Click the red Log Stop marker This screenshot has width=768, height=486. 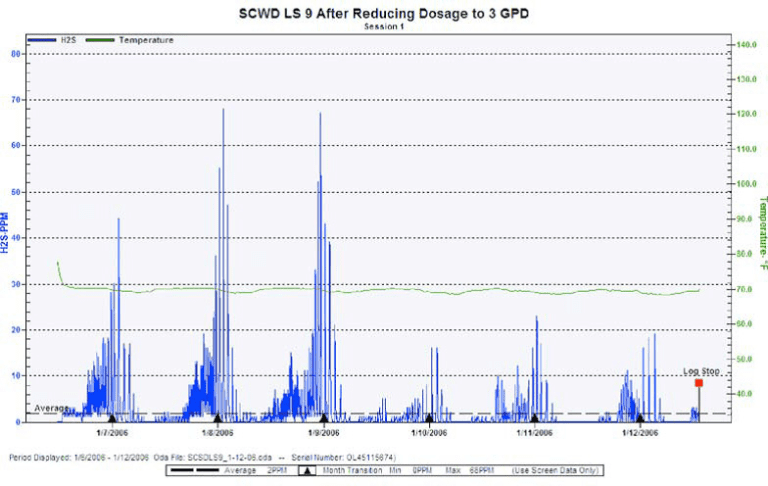tap(698, 383)
